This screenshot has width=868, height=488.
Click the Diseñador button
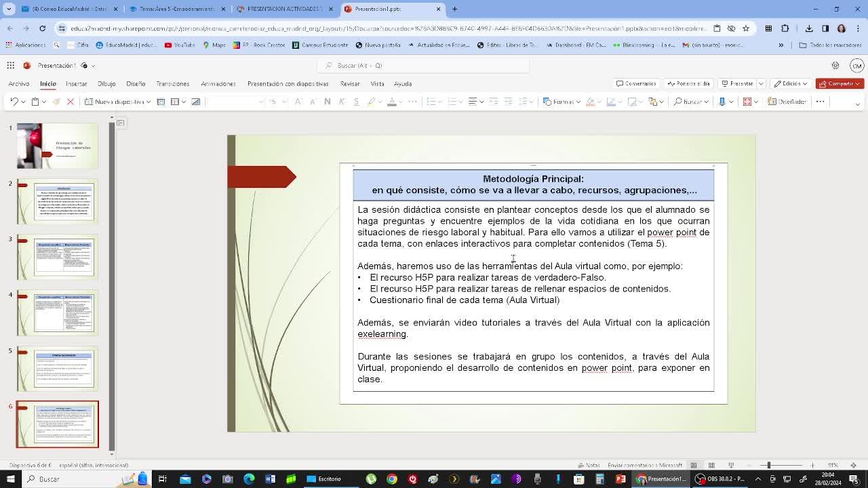point(787,102)
